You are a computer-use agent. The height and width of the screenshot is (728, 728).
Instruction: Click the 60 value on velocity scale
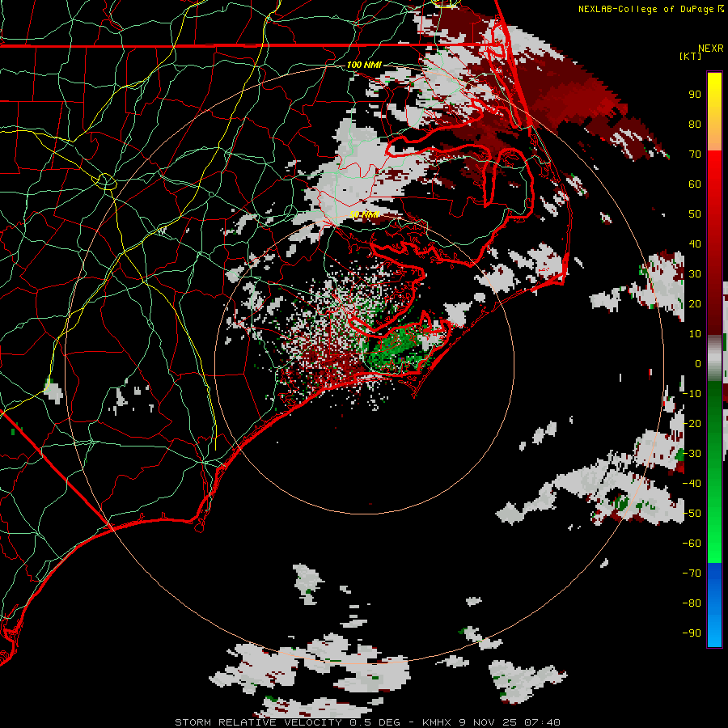695,184
